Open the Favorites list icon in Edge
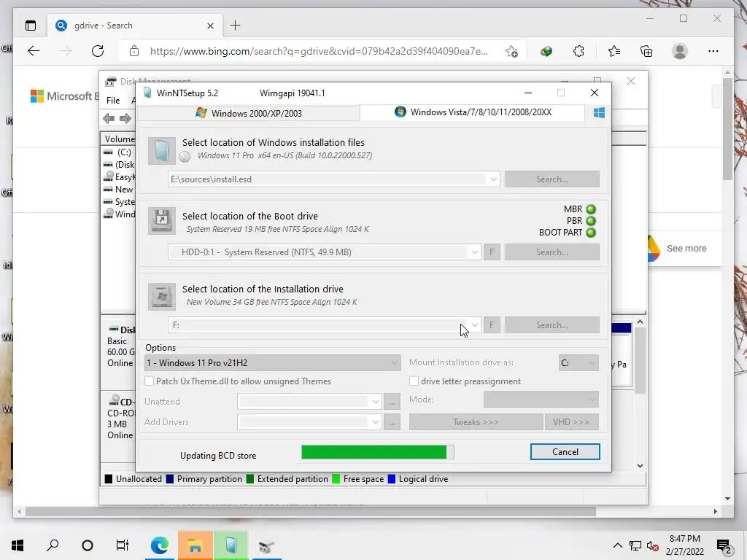This screenshot has width=747, height=560. pyautogui.click(x=614, y=52)
